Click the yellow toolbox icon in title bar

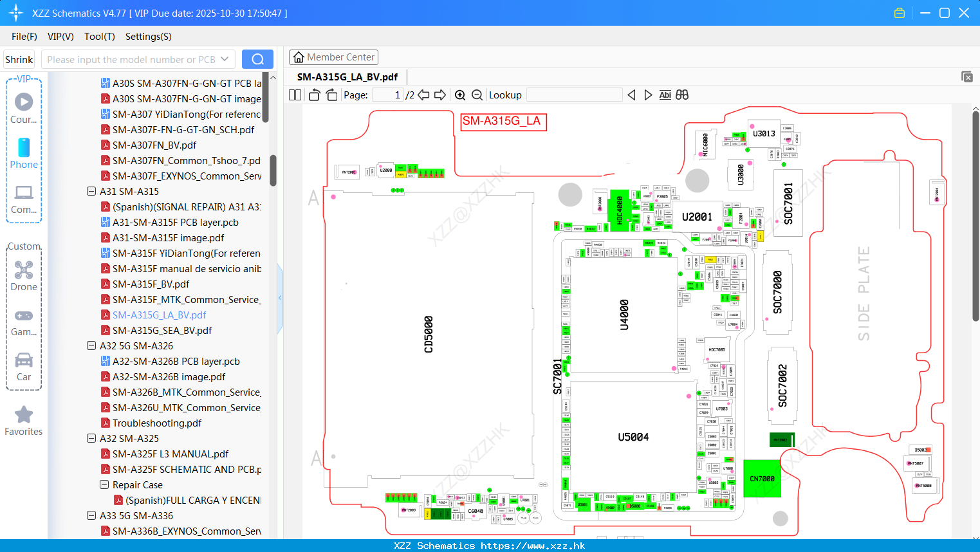pos(900,13)
